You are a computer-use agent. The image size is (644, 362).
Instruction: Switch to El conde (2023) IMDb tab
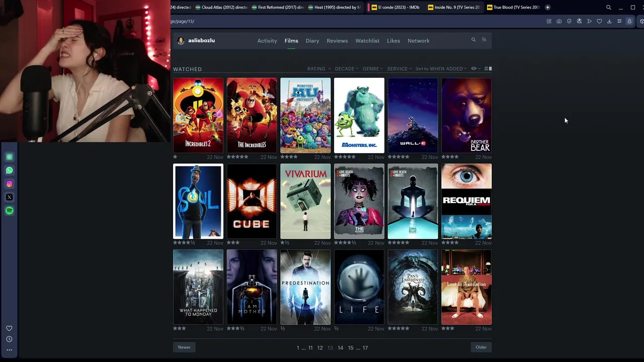395,8
